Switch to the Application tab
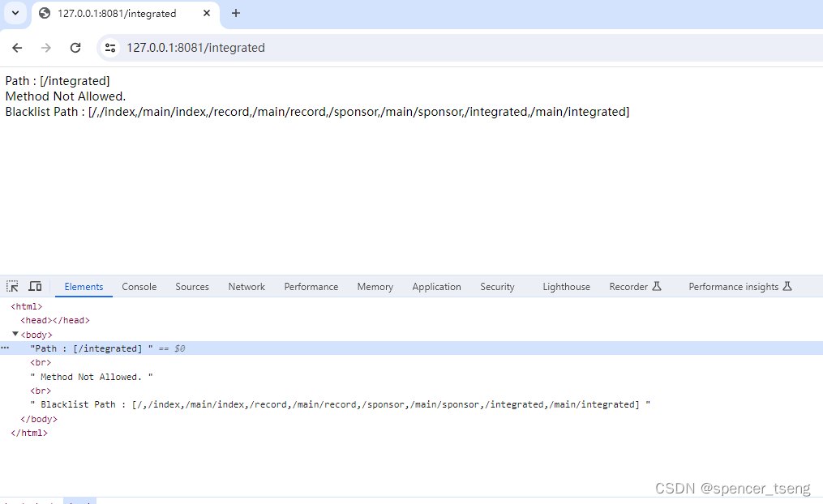823x504 pixels. pos(436,286)
